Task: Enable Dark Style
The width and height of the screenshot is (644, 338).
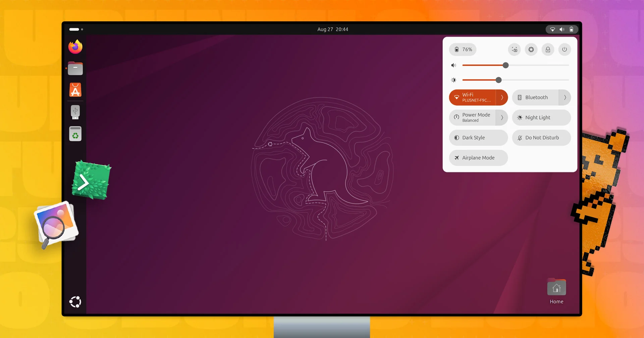Action: pyautogui.click(x=479, y=138)
